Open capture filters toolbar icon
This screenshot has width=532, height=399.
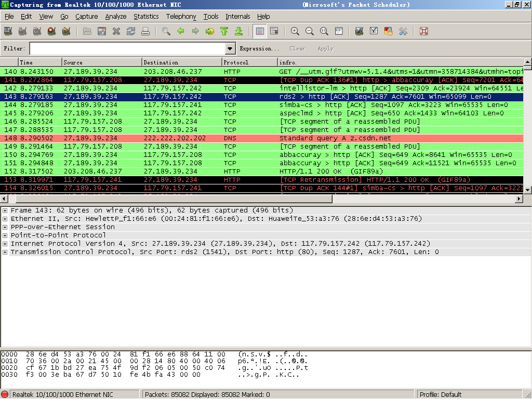point(360,32)
